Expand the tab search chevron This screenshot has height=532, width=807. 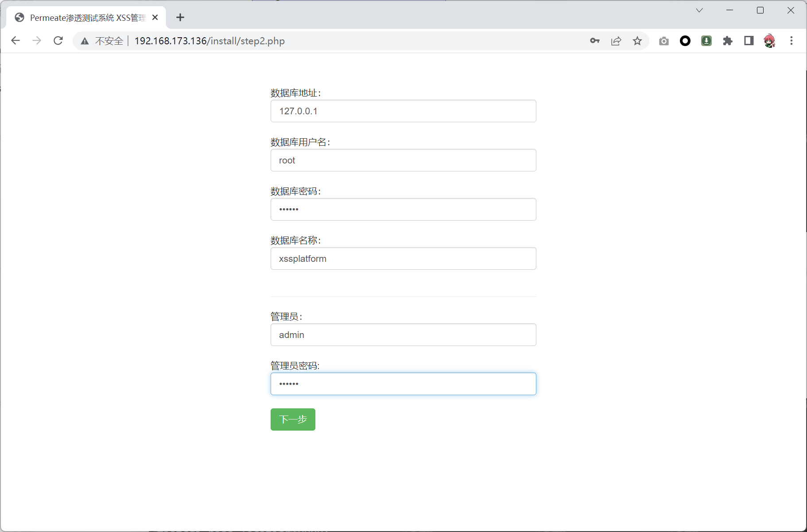(x=699, y=10)
